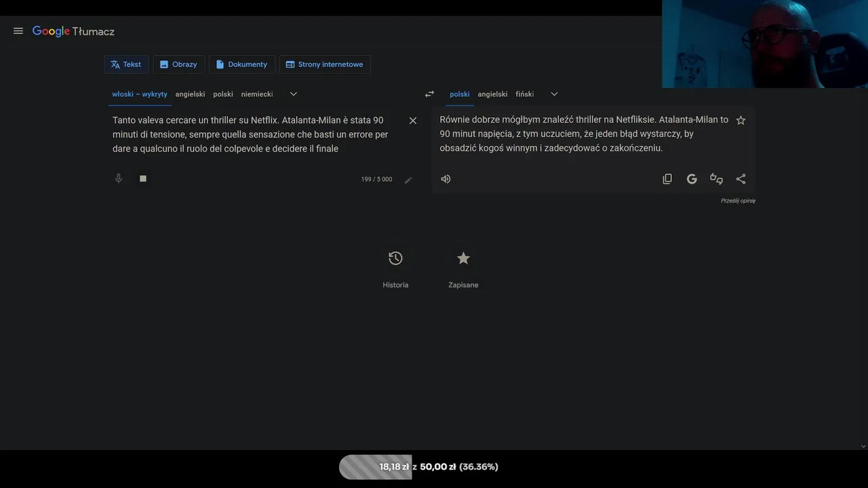Click the webcam overlay video
This screenshot has height=488, width=868.
pos(765,44)
